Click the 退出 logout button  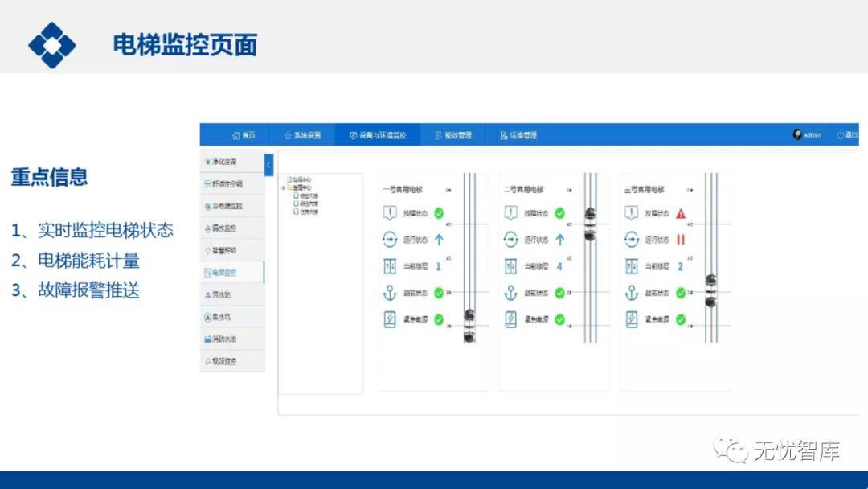(x=846, y=135)
